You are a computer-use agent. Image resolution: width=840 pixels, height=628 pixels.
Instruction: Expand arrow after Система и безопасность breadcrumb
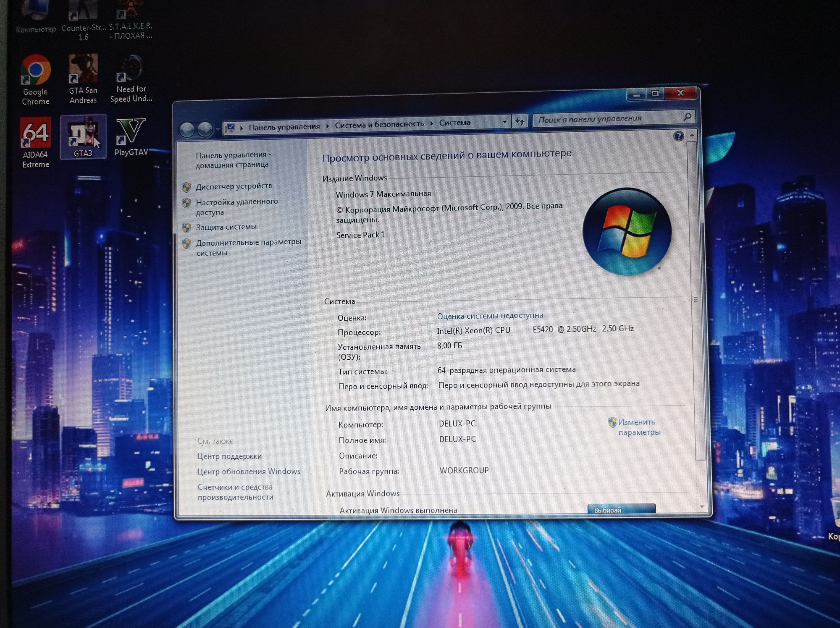431,123
